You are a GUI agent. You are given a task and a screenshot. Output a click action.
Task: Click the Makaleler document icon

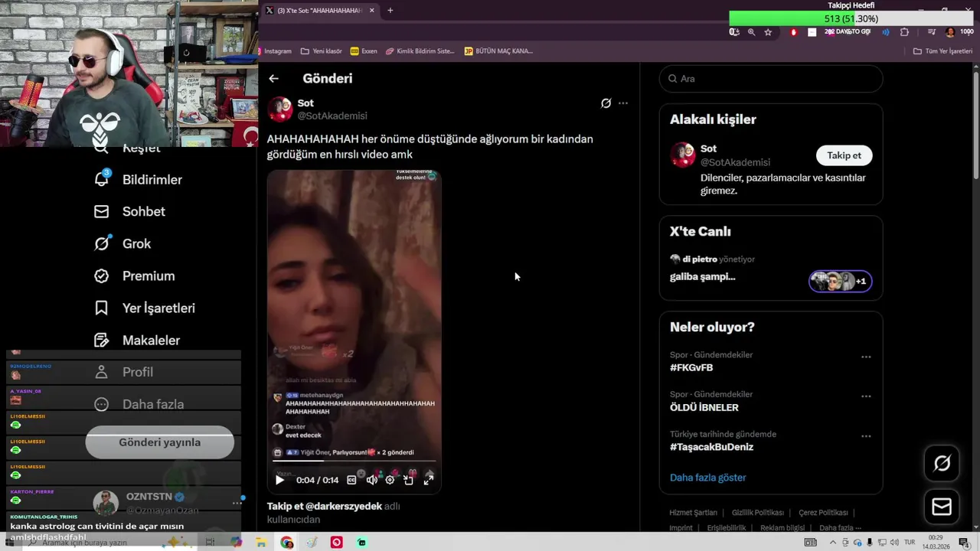pyautogui.click(x=101, y=340)
